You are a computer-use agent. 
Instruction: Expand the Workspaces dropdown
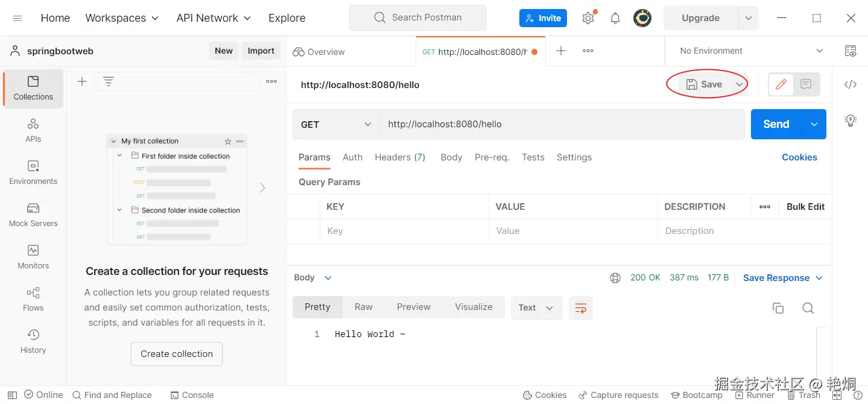pyautogui.click(x=122, y=18)
